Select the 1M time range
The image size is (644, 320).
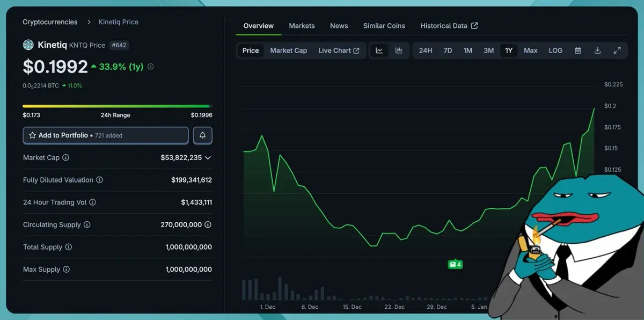(468, 50)
